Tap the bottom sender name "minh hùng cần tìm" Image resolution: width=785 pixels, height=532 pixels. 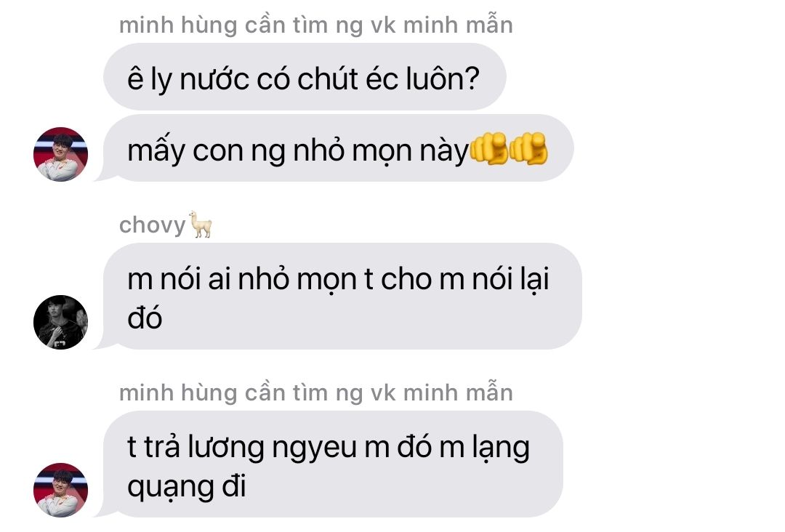(316, 393)
